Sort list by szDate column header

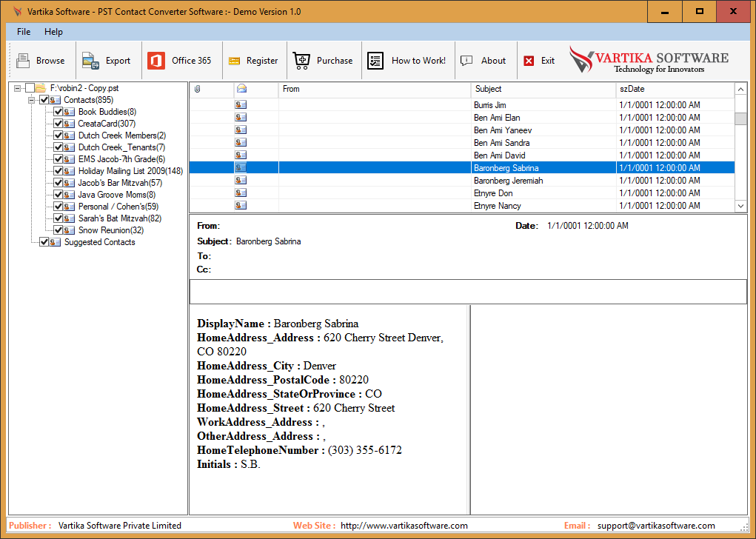coord(675,89)
